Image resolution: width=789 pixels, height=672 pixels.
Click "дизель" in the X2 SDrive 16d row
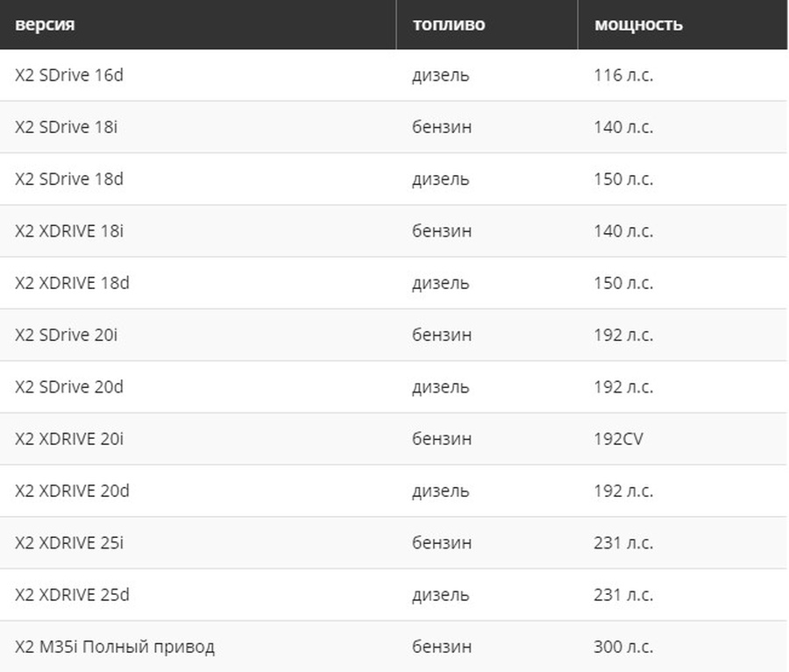pyautogui.click(x=440, y=75)
